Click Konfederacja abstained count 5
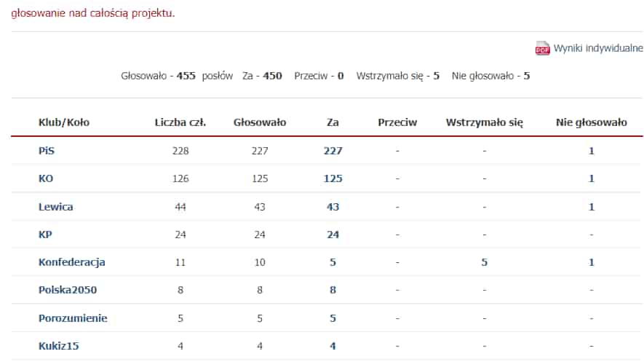Viewport: 644px width, 362px height. click(484, 262)
